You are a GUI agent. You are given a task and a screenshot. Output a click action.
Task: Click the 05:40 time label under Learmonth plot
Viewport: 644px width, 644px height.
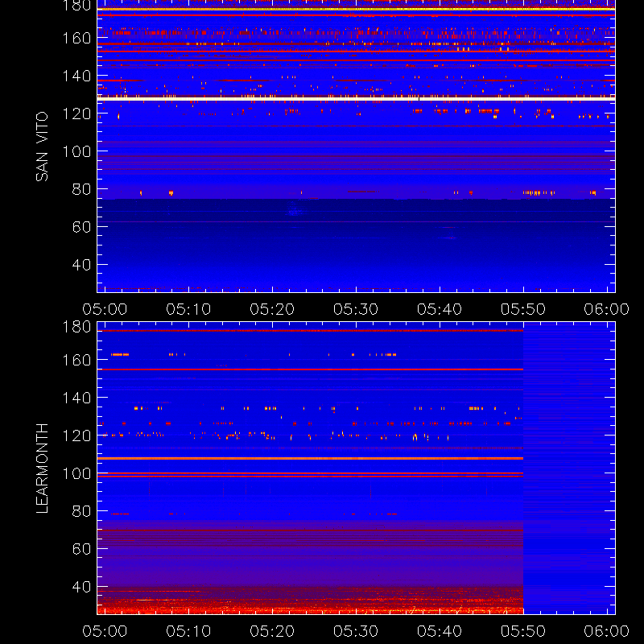pyautogui.click(x=440, y=631)
